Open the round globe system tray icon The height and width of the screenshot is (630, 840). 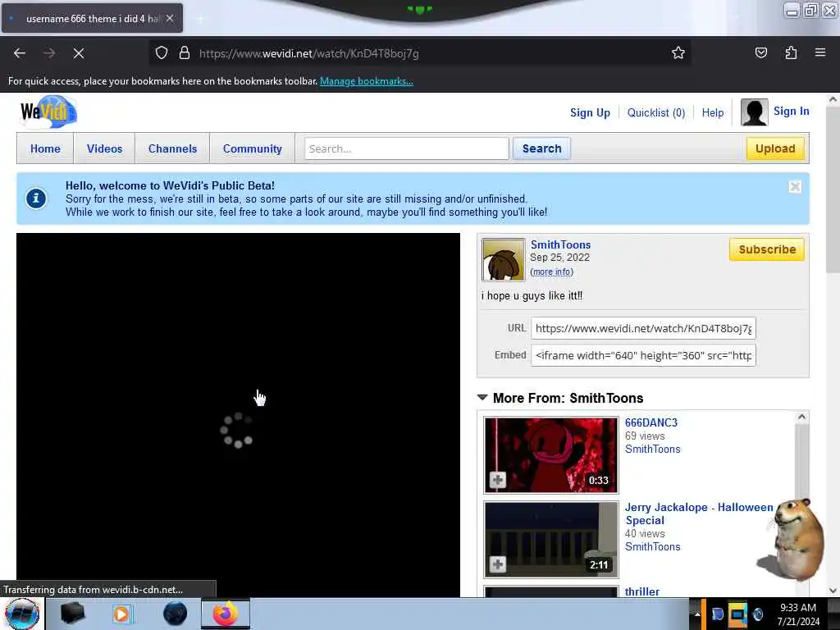[x=758, y=614]
